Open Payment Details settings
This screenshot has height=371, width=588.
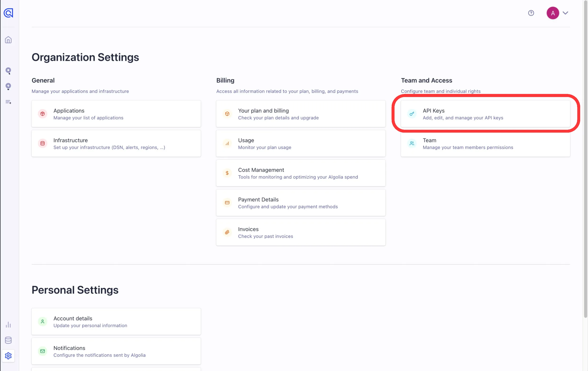pos(301,203)
